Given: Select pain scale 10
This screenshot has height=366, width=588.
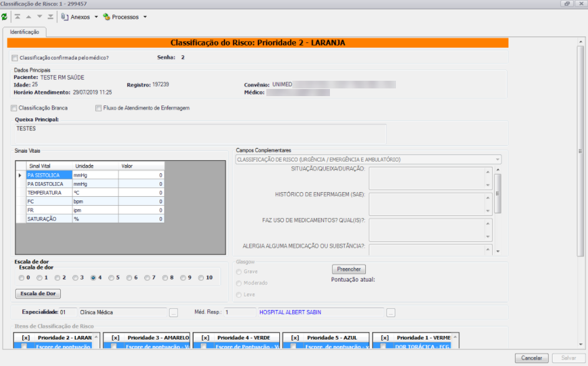Looking at the screenshot, I should (x=201, y=278).
